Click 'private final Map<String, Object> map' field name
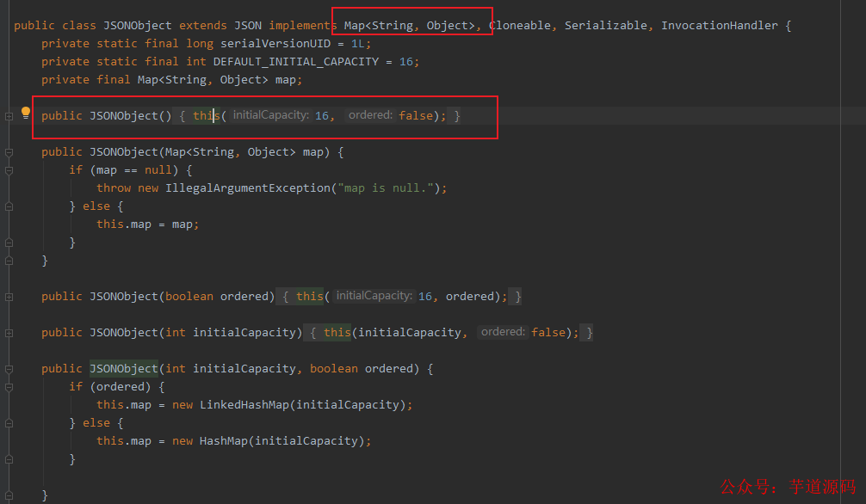This screenshot has height=504, width=866. click(x=285, y=80)
